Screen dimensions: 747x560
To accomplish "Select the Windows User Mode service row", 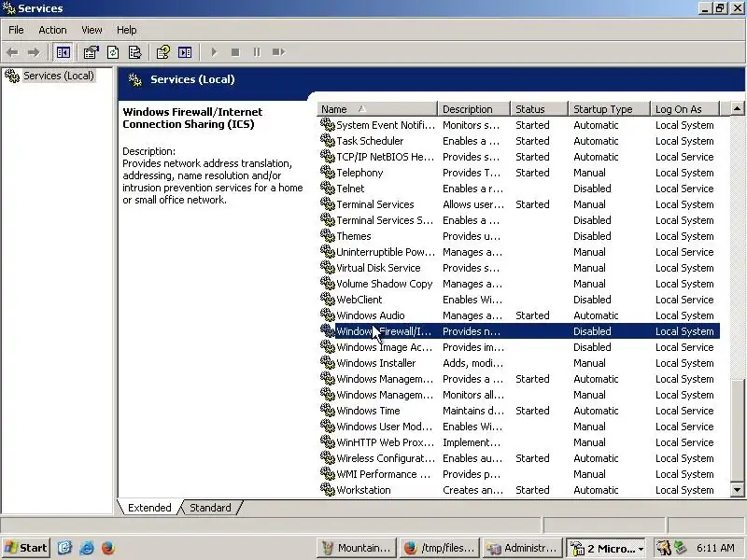I will coord(519,427).
